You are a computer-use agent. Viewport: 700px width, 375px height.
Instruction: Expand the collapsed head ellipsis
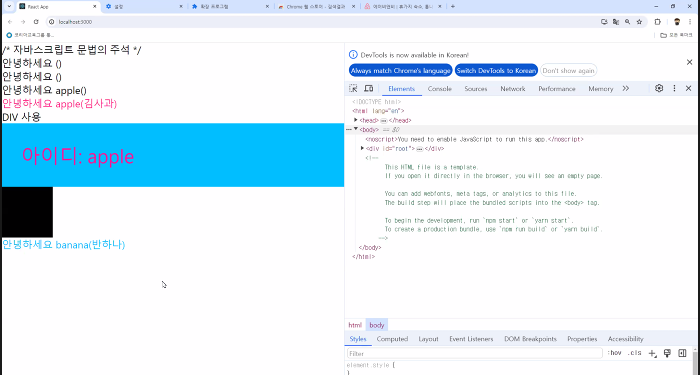[383, 121]
